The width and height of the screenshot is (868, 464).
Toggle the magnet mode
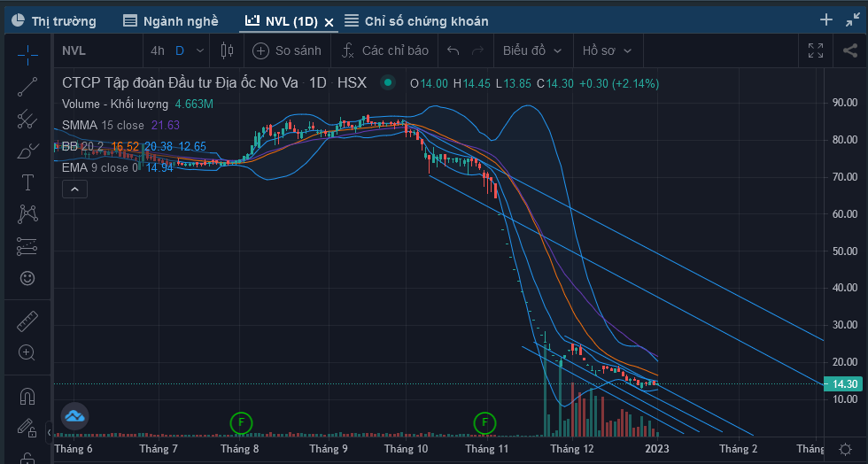point(27,396)
